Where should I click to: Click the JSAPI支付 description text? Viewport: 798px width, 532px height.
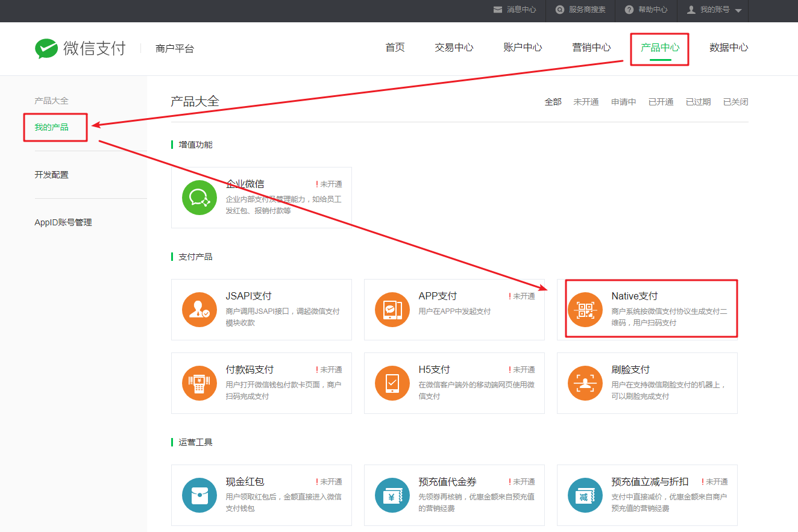click(x=283, y=317)
